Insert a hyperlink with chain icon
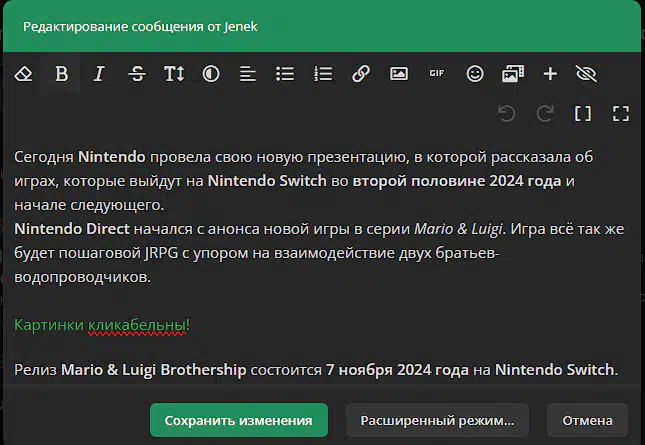The height and width of the screenshot is (445, 645). click(x=361, y=74)
